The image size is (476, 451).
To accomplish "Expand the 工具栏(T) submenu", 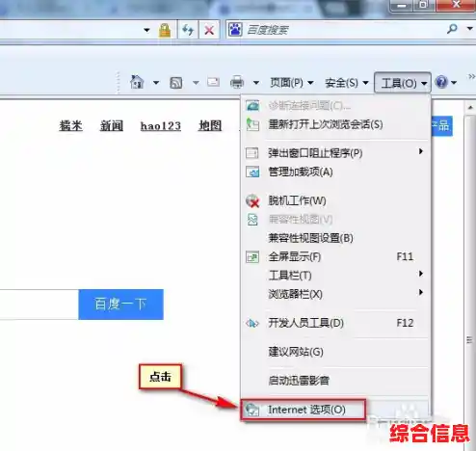I will click(x=335, y=276).
